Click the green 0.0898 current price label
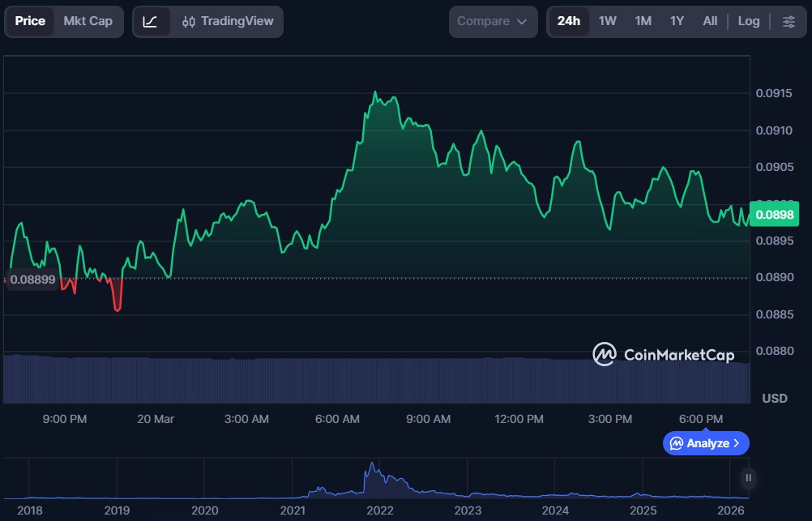This screenshot has height=521, width=812. click(x=774, y=215)
